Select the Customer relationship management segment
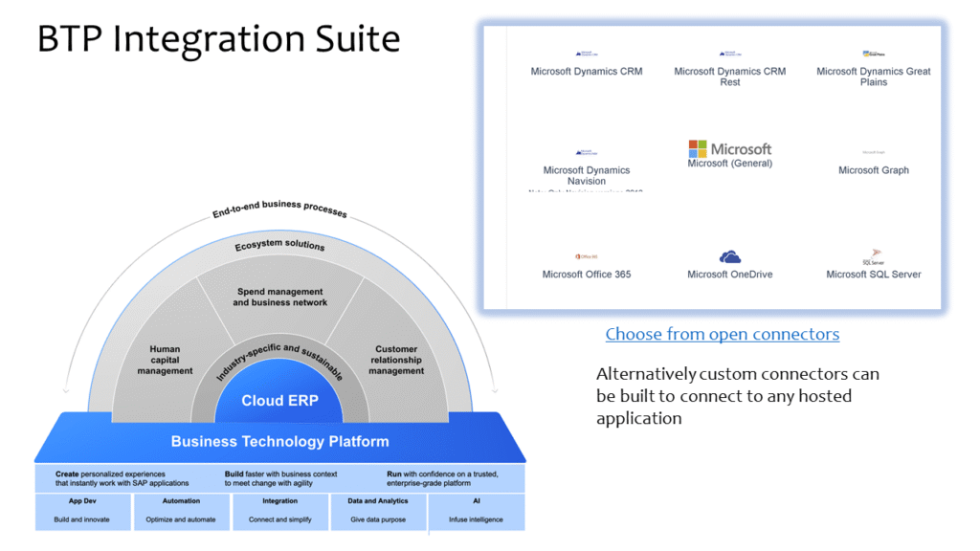 pyautogui.click(x=396, y=360)
